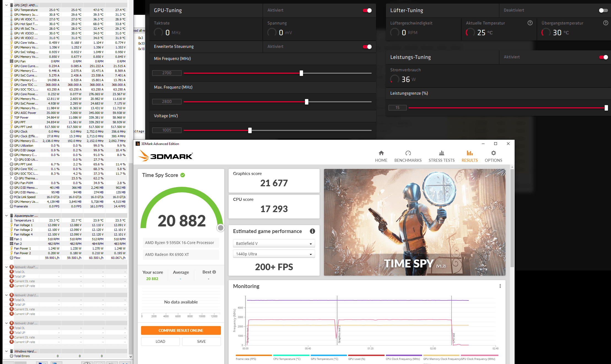Expand the GPU Therma... sub-item
The width and height of the screenshot is (611, 364).
11,178
